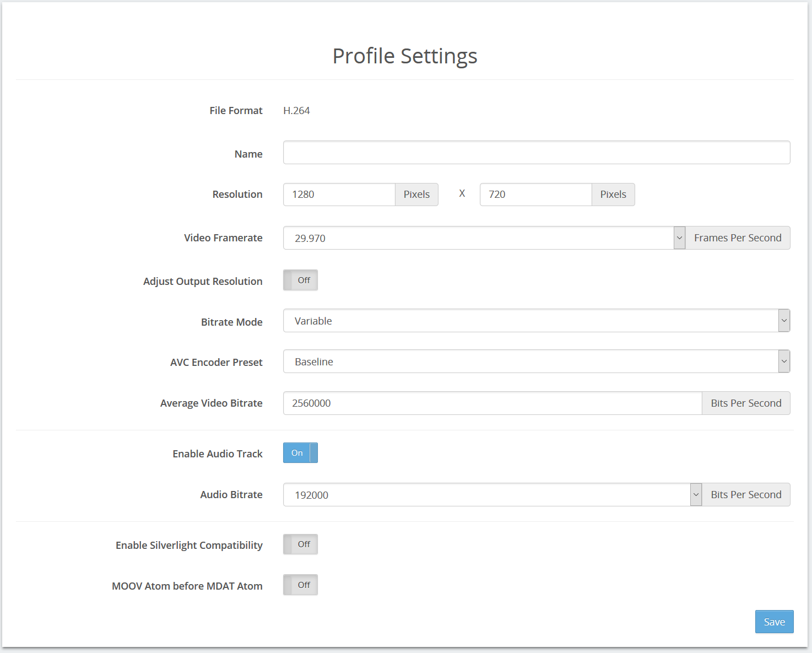Click the Frames Per Second unit label
Viewport: 812px width, 653px height.
(x=738, y=238)
